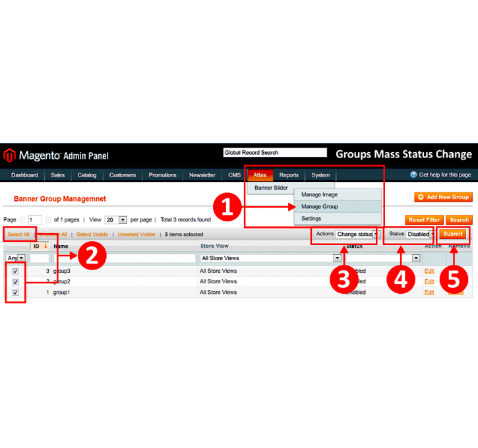
Task: Focus the ID filter input field
Action: click(x=40, y=258)
